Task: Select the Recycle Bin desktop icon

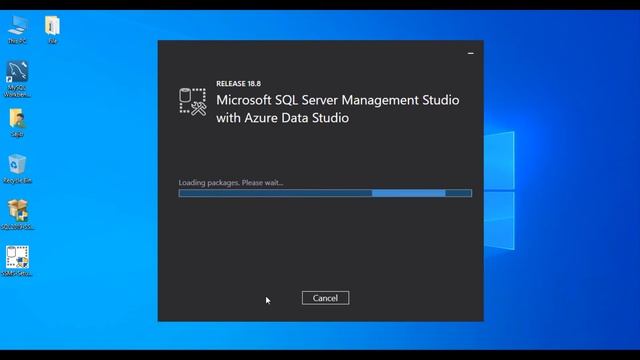Action: [17, 169]
